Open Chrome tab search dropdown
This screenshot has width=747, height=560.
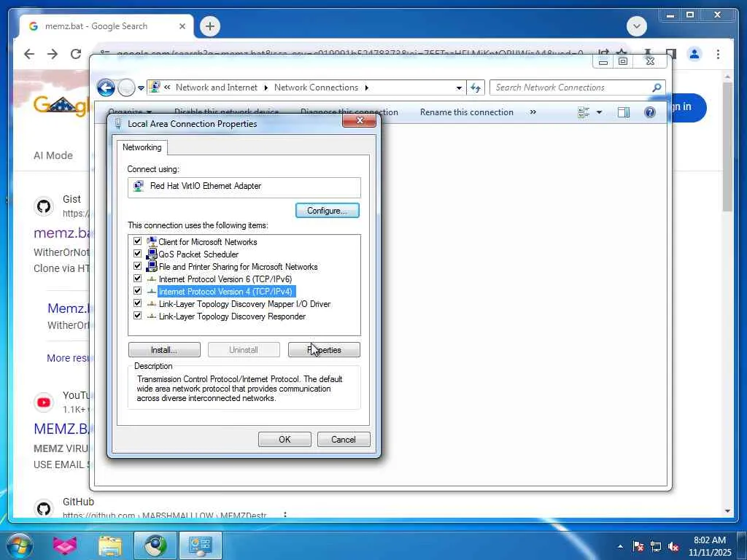coord(636,26)
